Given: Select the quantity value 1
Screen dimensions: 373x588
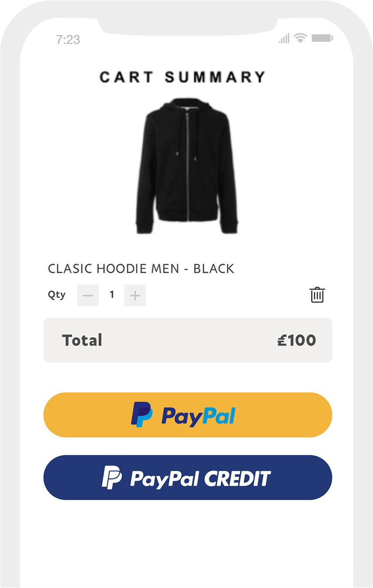Looking at the screenshot, I should [x=112, y=295].
